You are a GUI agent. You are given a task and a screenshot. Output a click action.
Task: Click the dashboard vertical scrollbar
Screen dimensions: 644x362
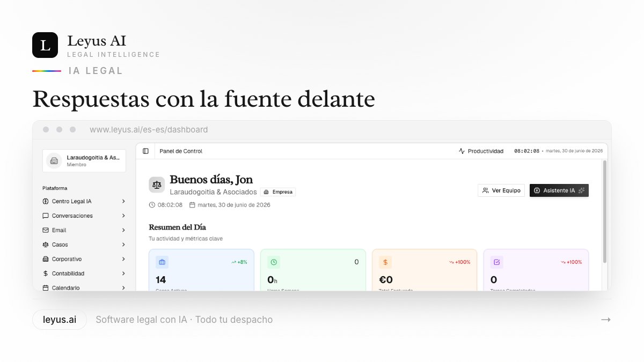[x=605, y=211]
